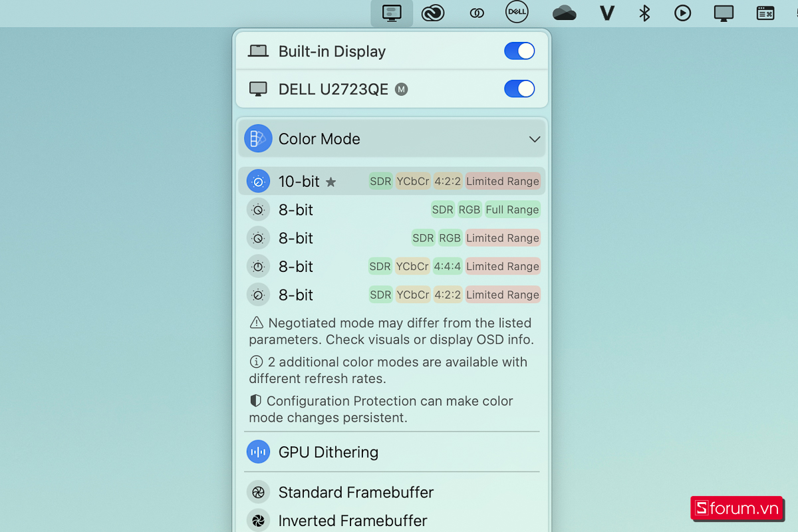Click the 8-bit YCbCr 4:2:2 dial icon

pos(258,295)
